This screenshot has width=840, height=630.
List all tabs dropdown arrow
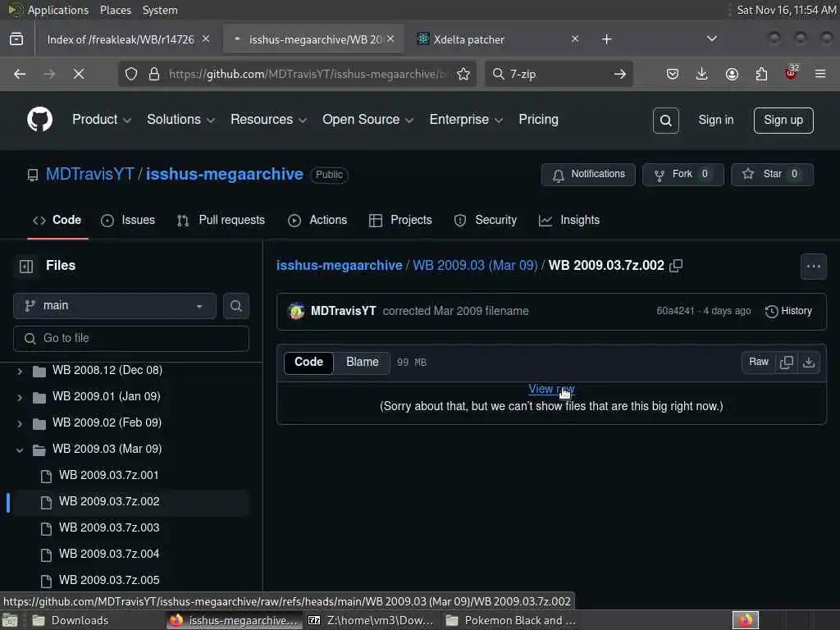coord(712,39)
